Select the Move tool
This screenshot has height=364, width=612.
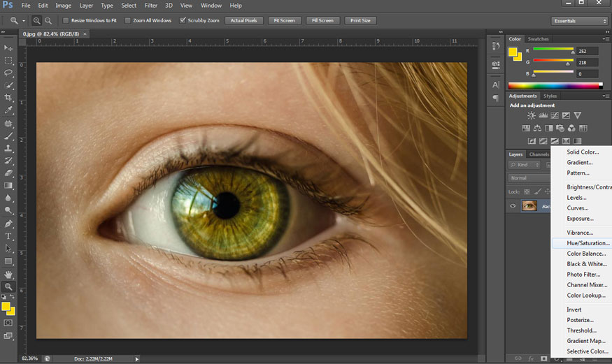8,48
